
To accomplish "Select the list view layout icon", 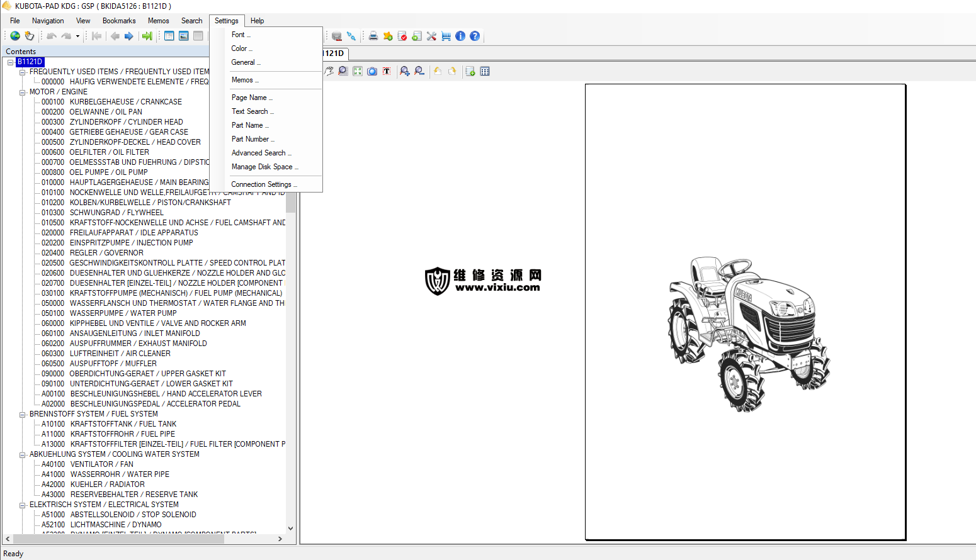I will pos(198,36).
